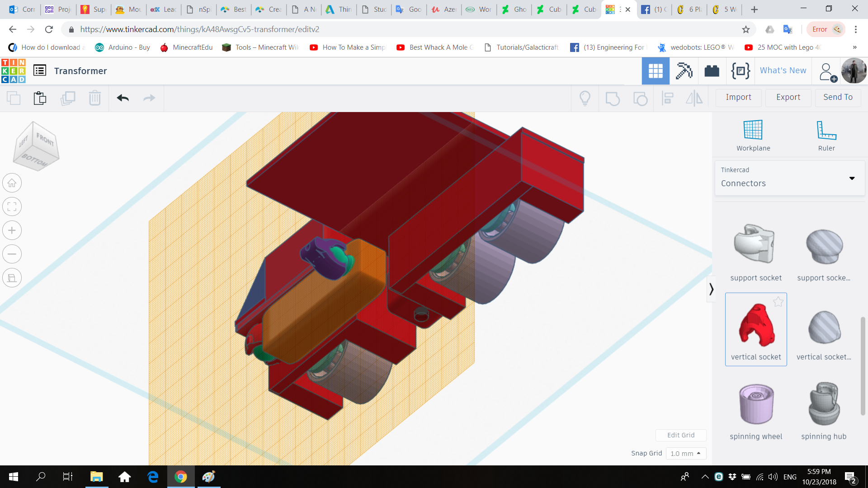Open the Workplane tool

753,134
